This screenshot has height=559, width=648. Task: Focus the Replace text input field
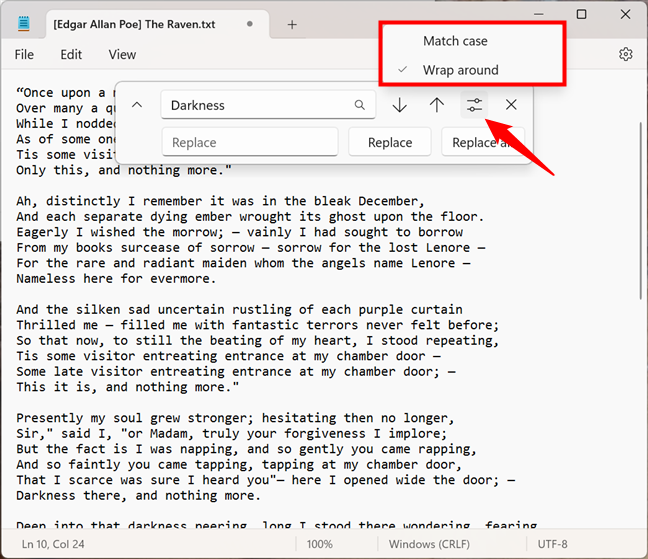point(250,143)
